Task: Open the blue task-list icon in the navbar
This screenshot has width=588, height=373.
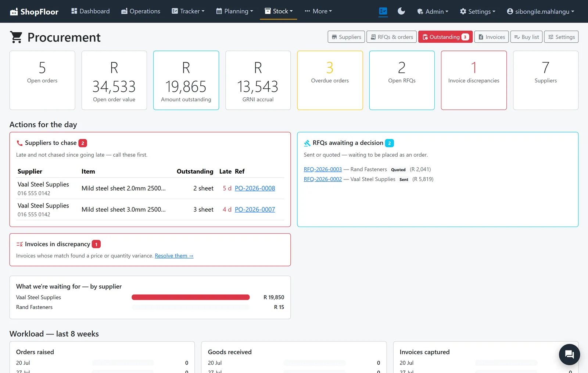Action: (383, 11)
